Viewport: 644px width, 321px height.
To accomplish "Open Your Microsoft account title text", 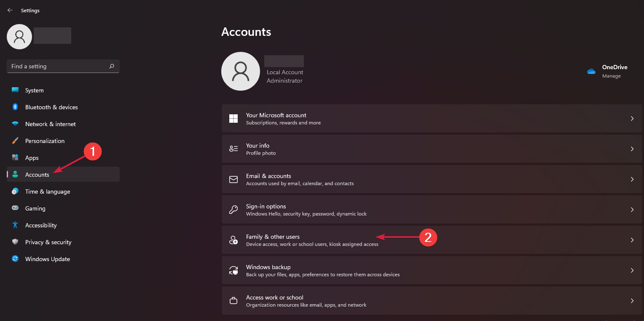I will point(276,115).
